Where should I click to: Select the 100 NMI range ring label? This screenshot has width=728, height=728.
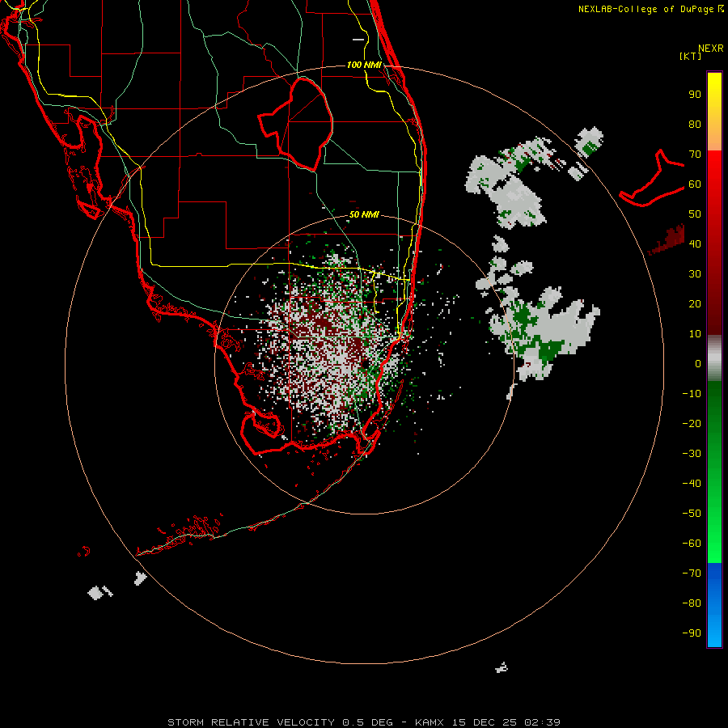364,65
